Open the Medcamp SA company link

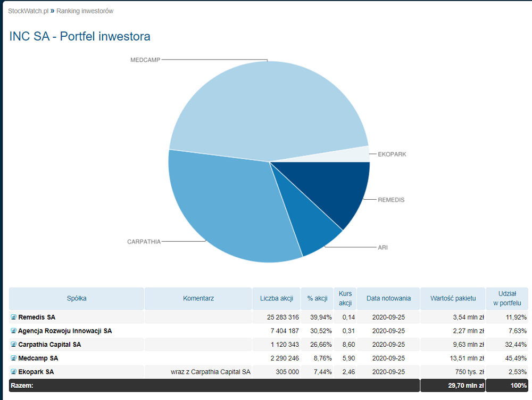(38, 358)
